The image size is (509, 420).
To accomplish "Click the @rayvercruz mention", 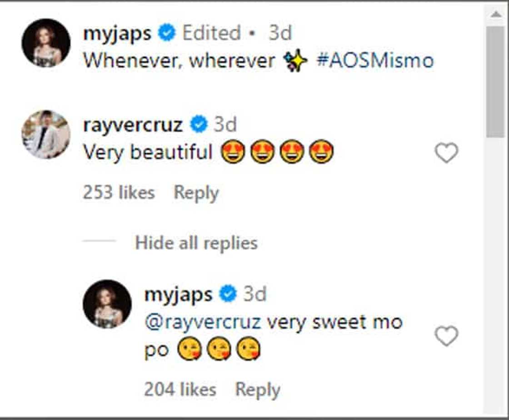I will coord(203,322).
